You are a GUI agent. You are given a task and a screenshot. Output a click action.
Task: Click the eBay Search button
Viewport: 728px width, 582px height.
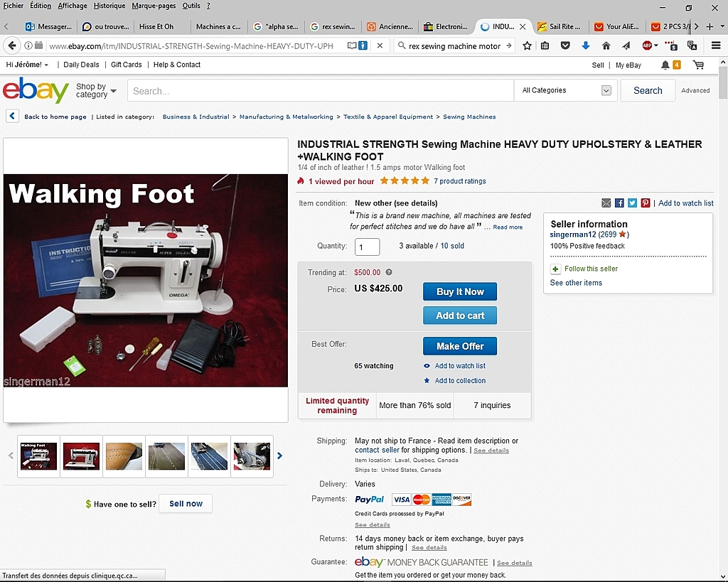click(648, 90)
